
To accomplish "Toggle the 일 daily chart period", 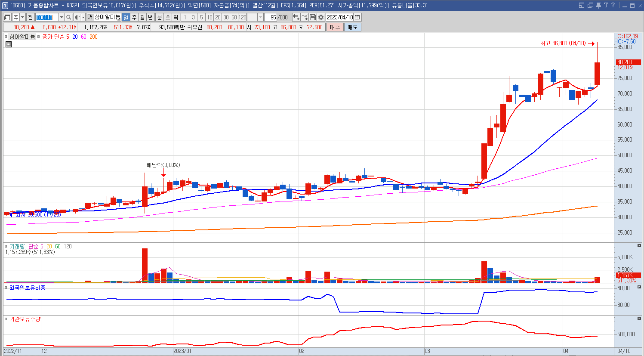I will point(126,17).
